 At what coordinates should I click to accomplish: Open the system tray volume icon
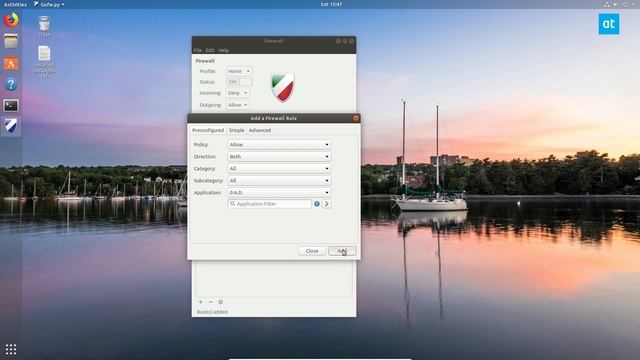[x=616, y=4]
